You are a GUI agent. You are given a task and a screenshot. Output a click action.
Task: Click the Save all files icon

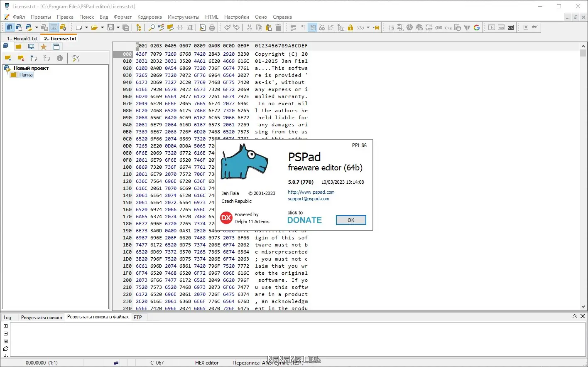(126, 27)
